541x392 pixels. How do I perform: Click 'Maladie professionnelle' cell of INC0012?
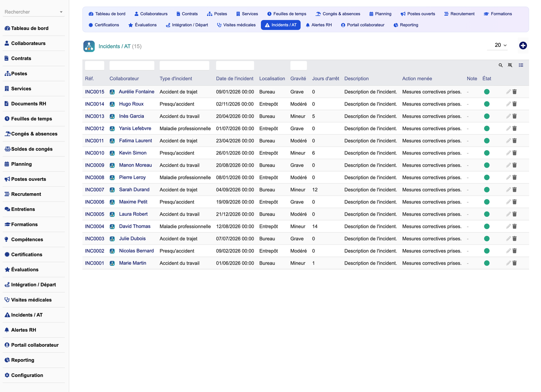[x=185, y=128]
